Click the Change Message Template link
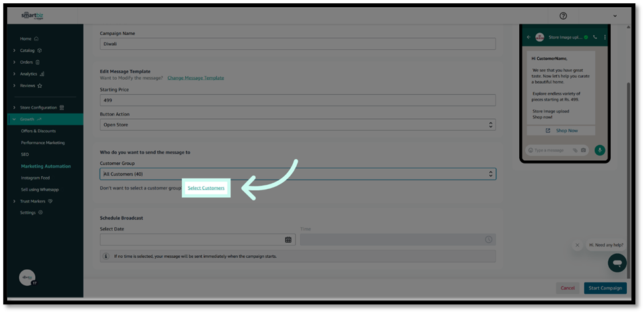 tap(195, 78)
